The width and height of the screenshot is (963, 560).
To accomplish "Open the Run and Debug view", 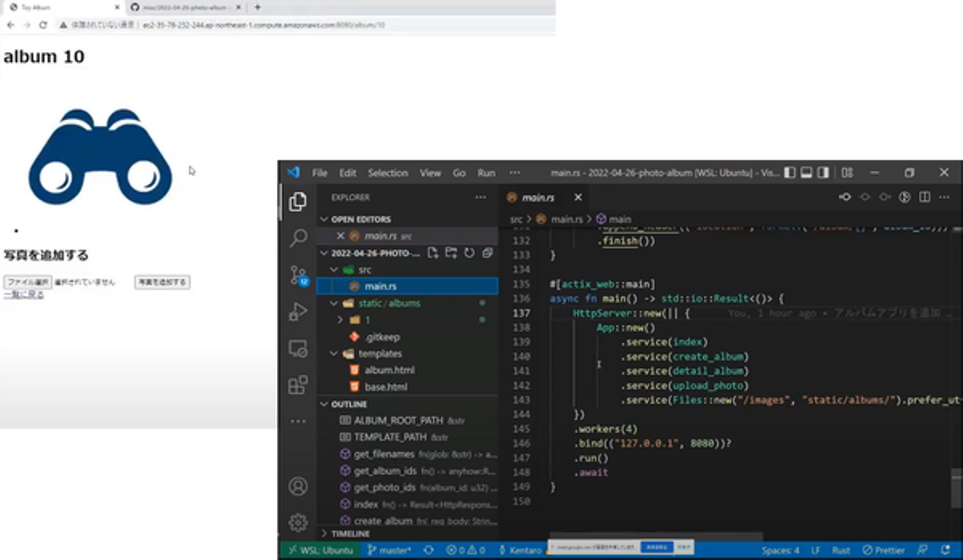I will [x=298, y=311].
